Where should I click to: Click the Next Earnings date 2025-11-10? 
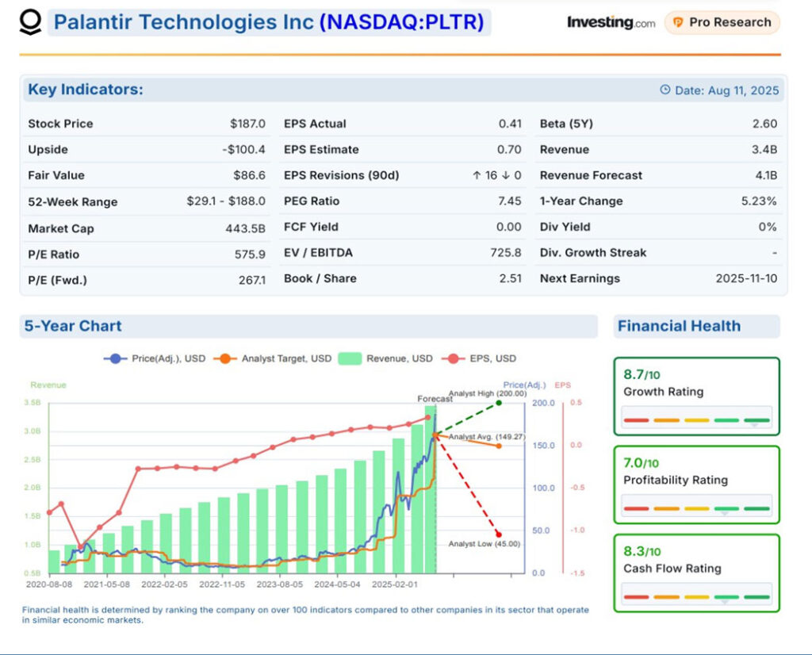click(x=746, y=278)
